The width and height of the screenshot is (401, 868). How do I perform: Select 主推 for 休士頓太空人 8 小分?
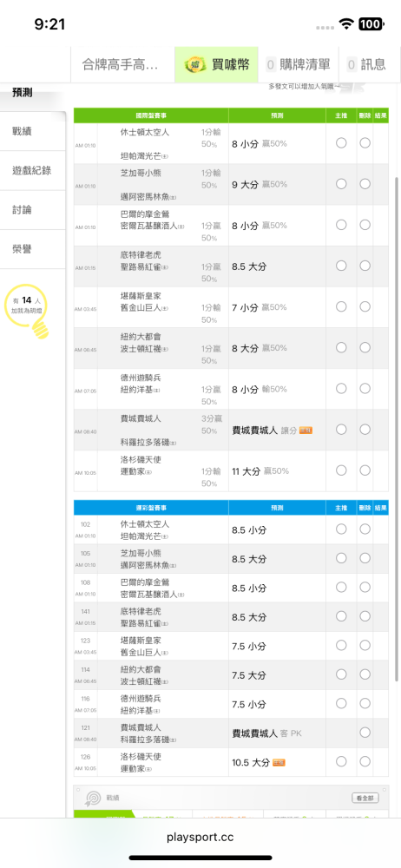click(341, 143)
